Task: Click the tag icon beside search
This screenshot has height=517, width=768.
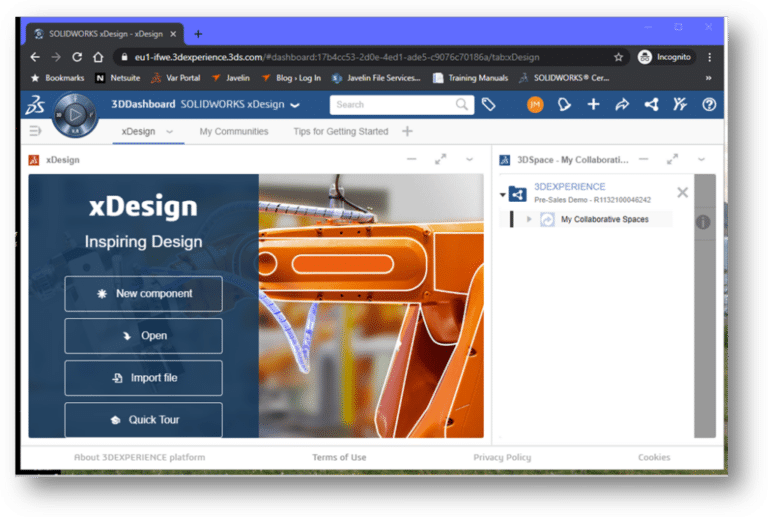Action: pos(489,104)
